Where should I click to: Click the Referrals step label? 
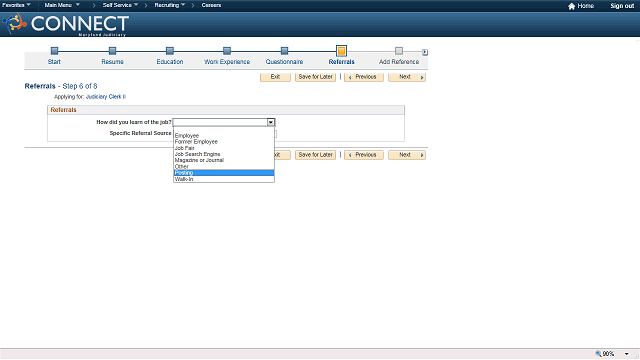pyautogui.click(x=342, y=62)
